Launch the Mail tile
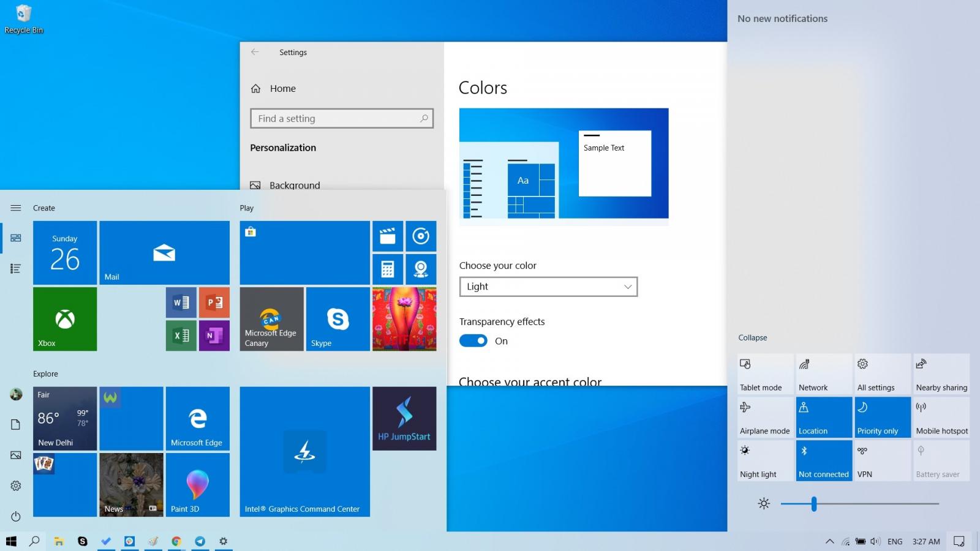The height and width of the screenshot is (551, 980). point(164,252)
